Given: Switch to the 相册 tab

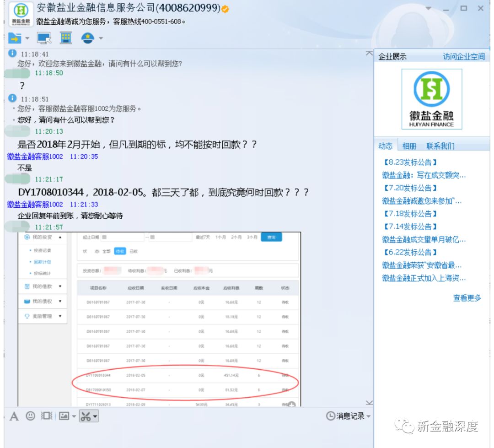Looking at the screenshot, I should click(x=409, y=146).
